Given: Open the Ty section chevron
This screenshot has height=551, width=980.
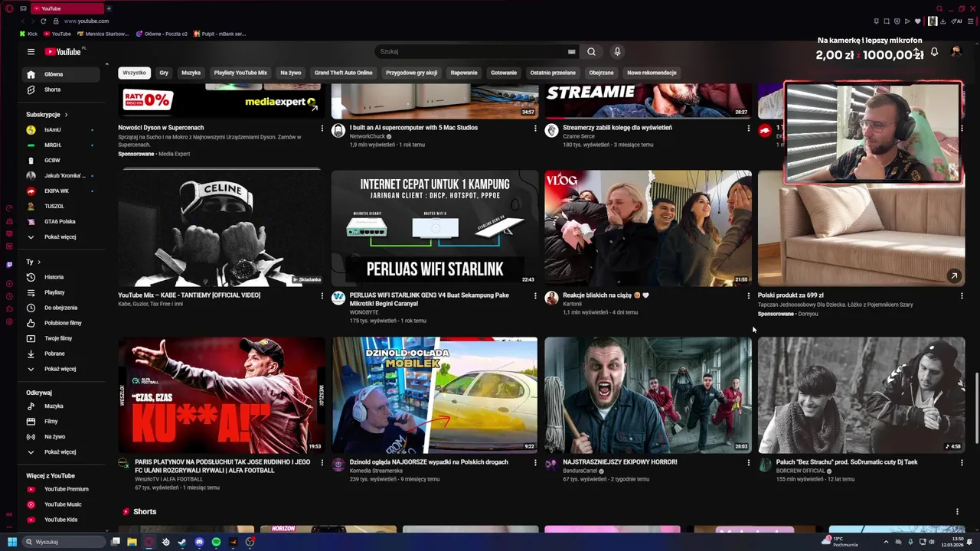Looking at the screenshot, I should pyautogui.click(x=39, y=262).
